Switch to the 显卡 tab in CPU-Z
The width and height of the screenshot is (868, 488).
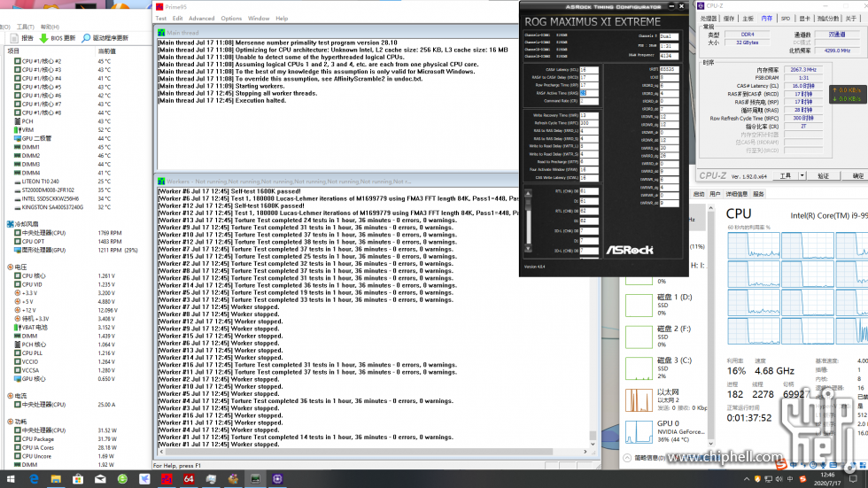tap(804, 19)
